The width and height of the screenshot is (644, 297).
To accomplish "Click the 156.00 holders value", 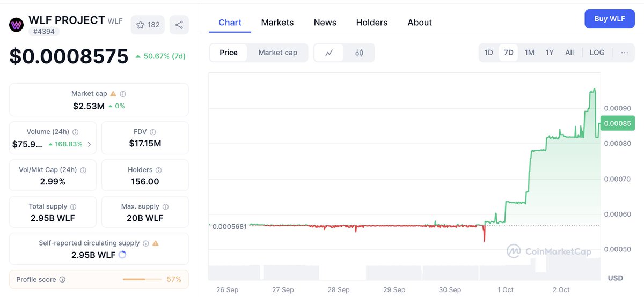I will point(145,182).
